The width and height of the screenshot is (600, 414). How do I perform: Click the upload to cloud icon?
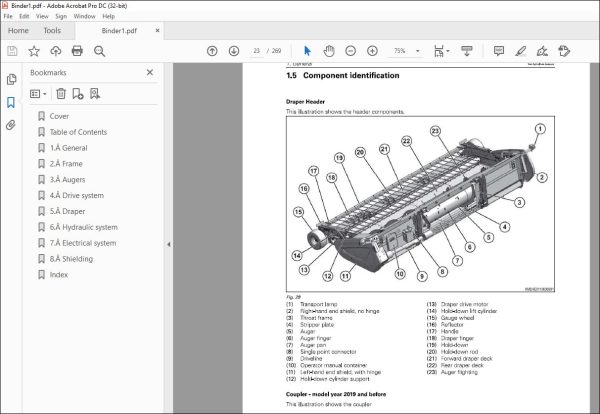pos(56,51)
